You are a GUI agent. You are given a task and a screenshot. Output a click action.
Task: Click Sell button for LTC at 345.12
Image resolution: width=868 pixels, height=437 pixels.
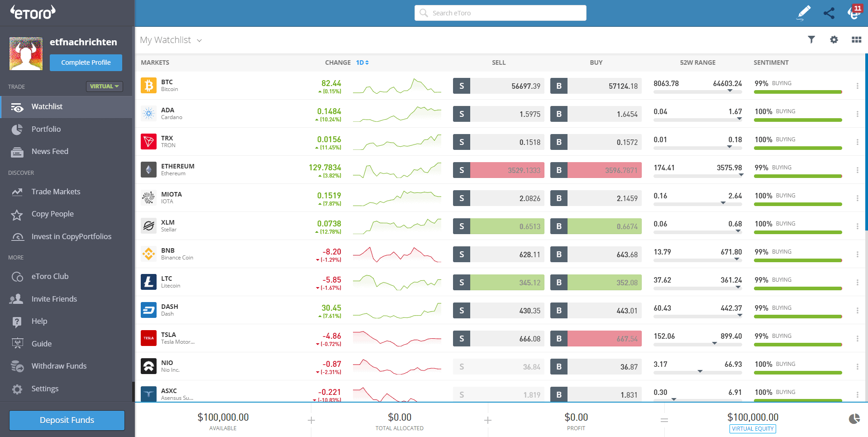(499, 283)
